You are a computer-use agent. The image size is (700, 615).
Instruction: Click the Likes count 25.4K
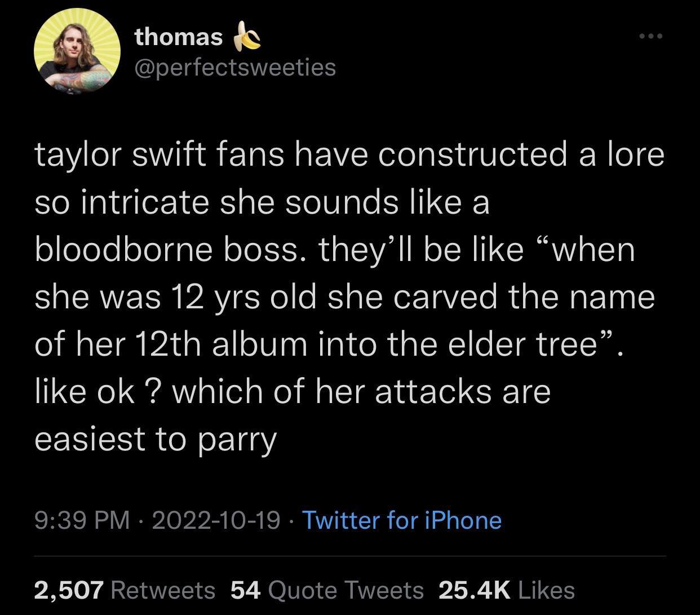point(475,590)
